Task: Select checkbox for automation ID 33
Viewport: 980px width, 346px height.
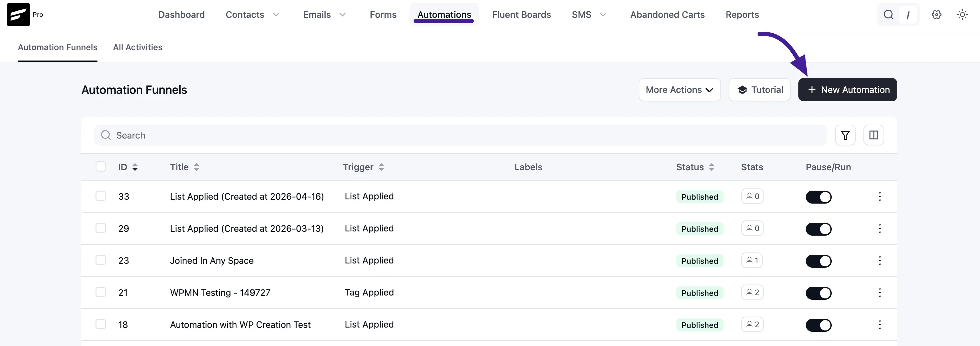Action: (100, 196)
